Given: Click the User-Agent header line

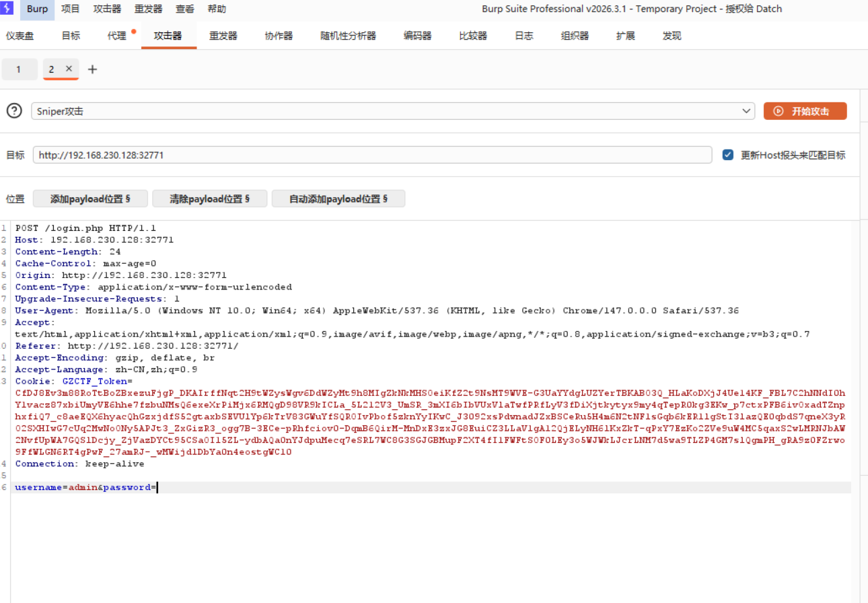Looking at the screenshot, I should click(377, 311).
